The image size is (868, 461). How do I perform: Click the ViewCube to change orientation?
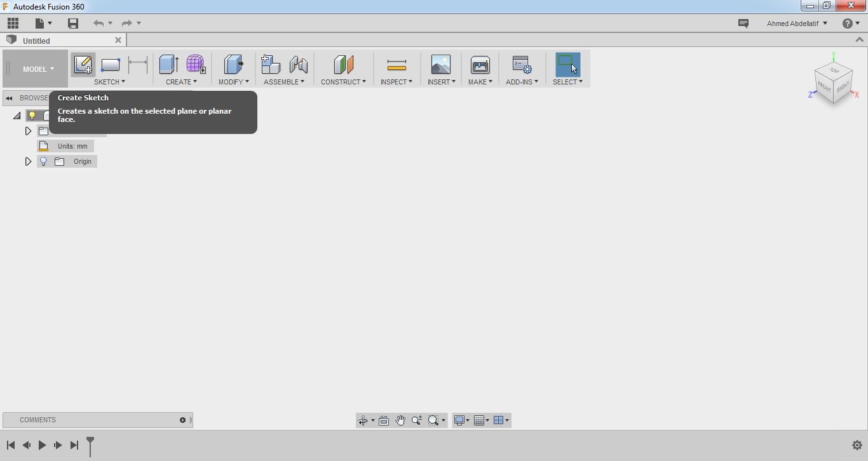[832, 83]
